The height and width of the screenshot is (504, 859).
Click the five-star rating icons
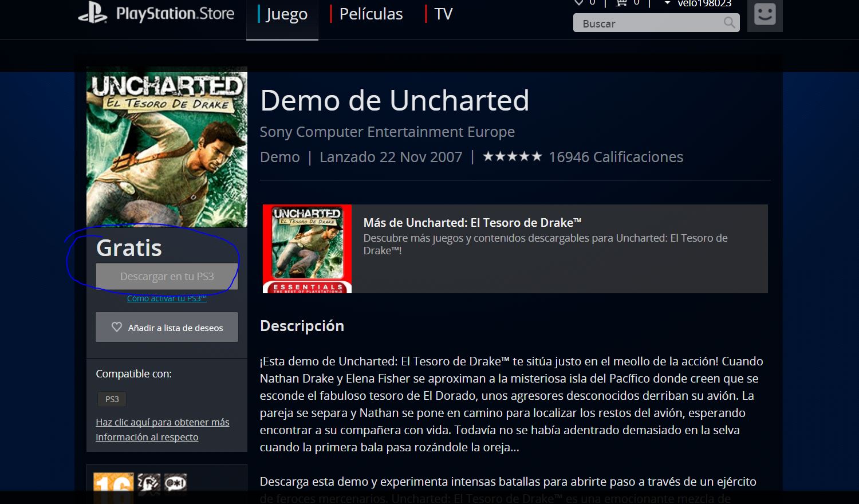point(512,156)
